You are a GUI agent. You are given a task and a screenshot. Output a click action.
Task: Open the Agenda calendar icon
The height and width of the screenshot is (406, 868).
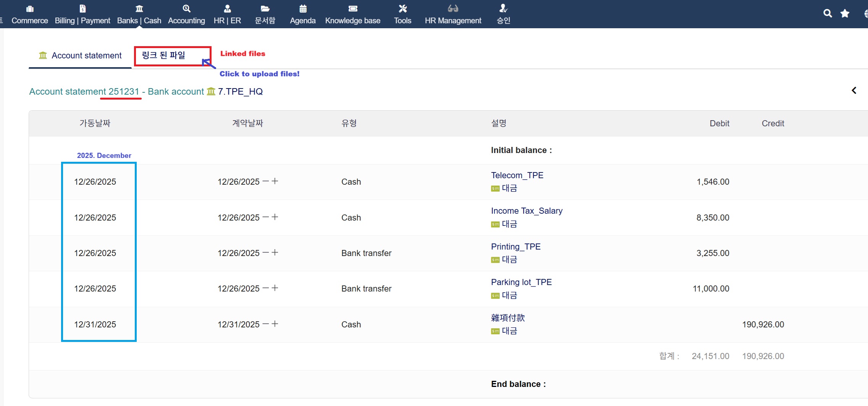point(303,9)
